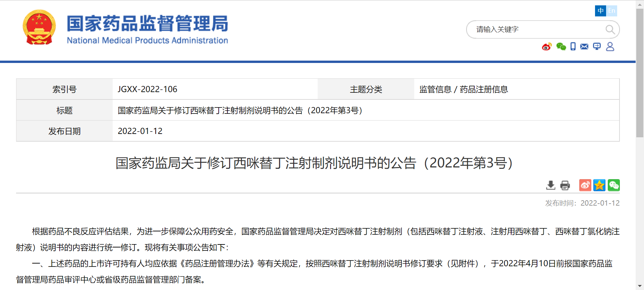644x290 pixels.
Task: Click the blue monitor arrow icon
Action: pos(597,47)
